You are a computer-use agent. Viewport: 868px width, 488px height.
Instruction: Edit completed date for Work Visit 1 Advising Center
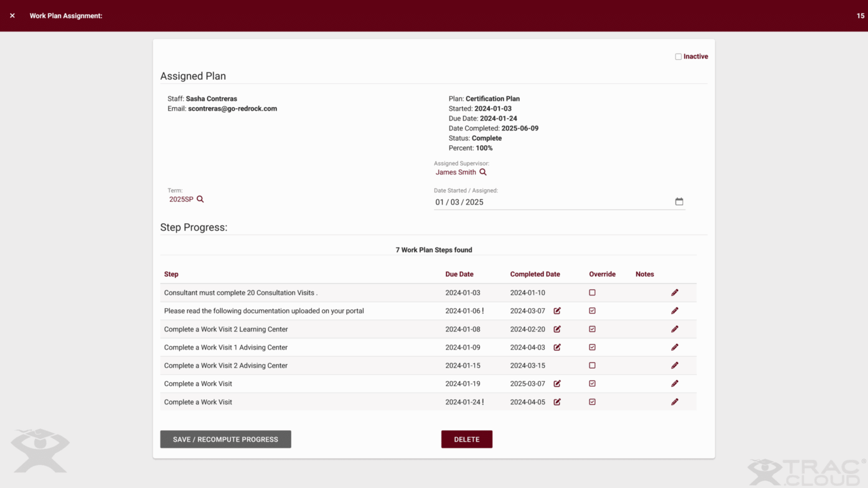point(557,347)
